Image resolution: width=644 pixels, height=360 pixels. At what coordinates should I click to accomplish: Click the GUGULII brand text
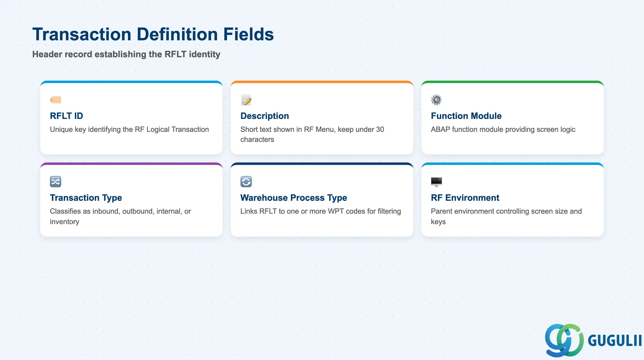(615, 341)
